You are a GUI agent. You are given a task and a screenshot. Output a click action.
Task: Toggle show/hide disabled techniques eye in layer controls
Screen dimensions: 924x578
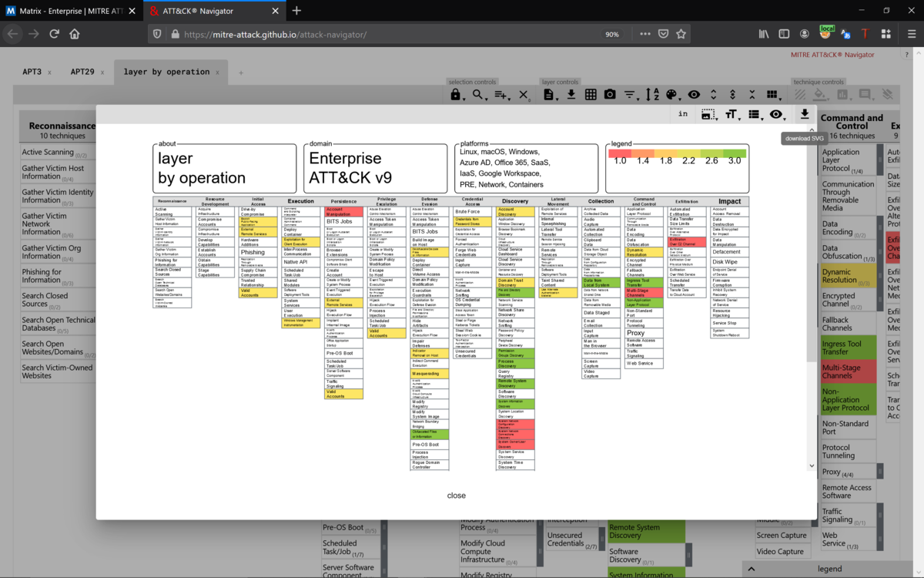[694, 95]
